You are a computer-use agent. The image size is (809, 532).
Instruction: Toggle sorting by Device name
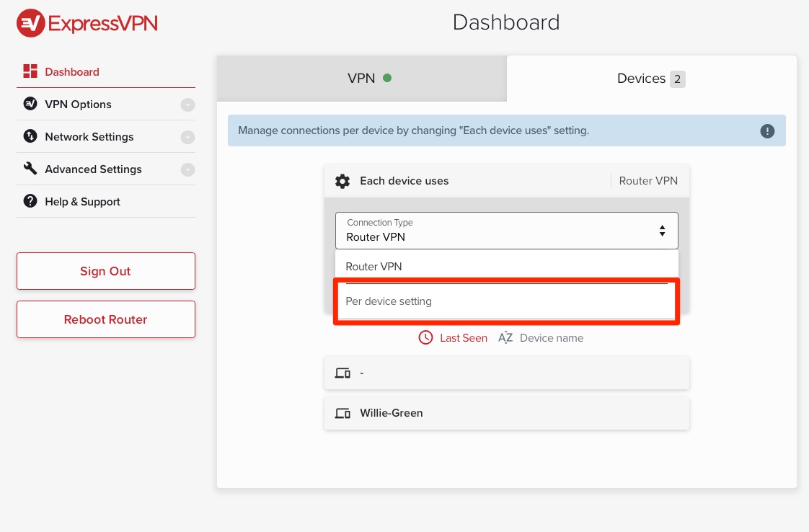tap(540, 337)
